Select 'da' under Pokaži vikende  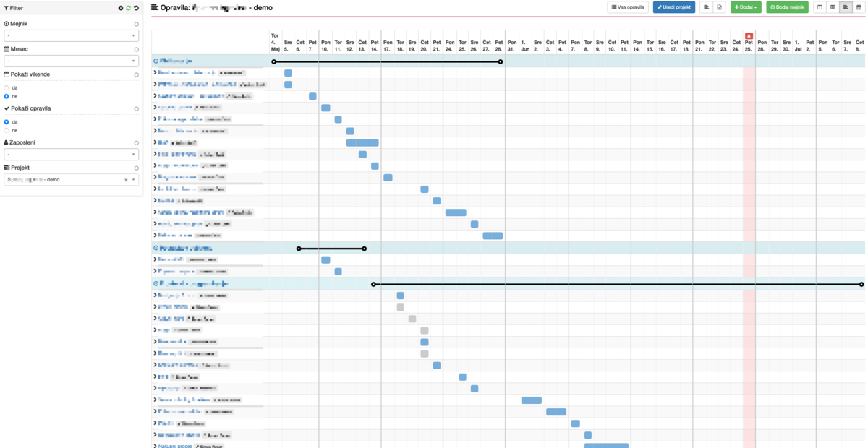pyautogui.click(x=7, y=87)
